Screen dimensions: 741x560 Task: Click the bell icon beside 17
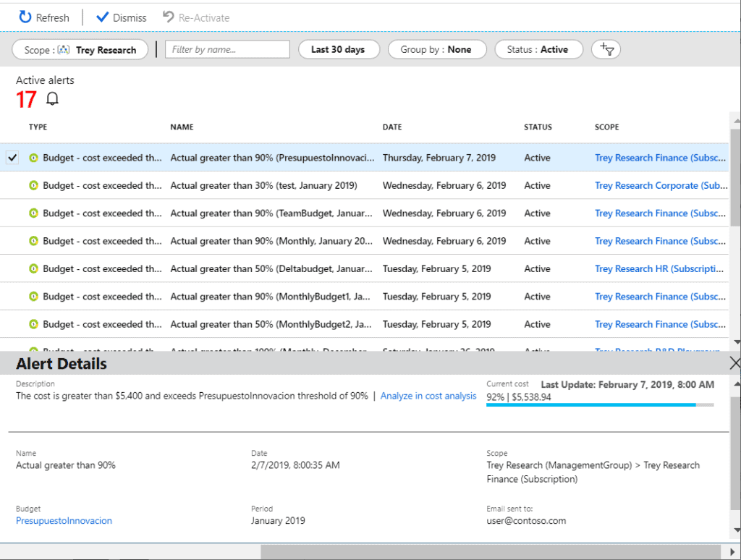click(x=52, y=99)
